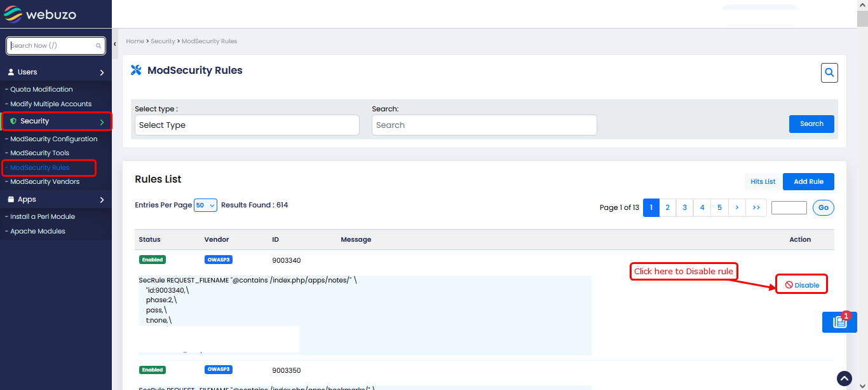Expand the Users menu section
Viewport: 868px width, 390px height.
click(56, 72)
